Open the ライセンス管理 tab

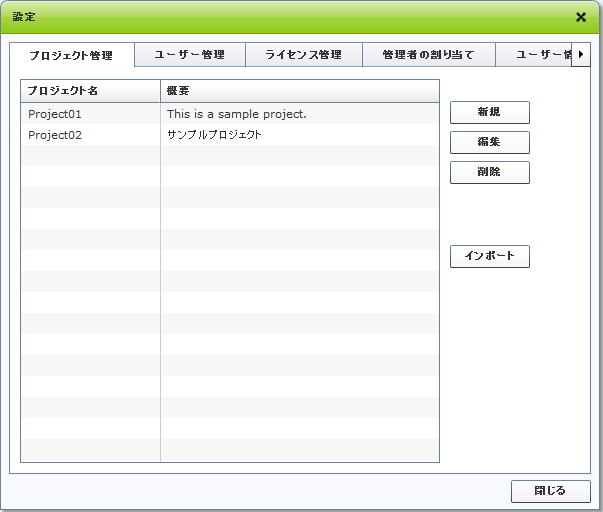[304, 55]
